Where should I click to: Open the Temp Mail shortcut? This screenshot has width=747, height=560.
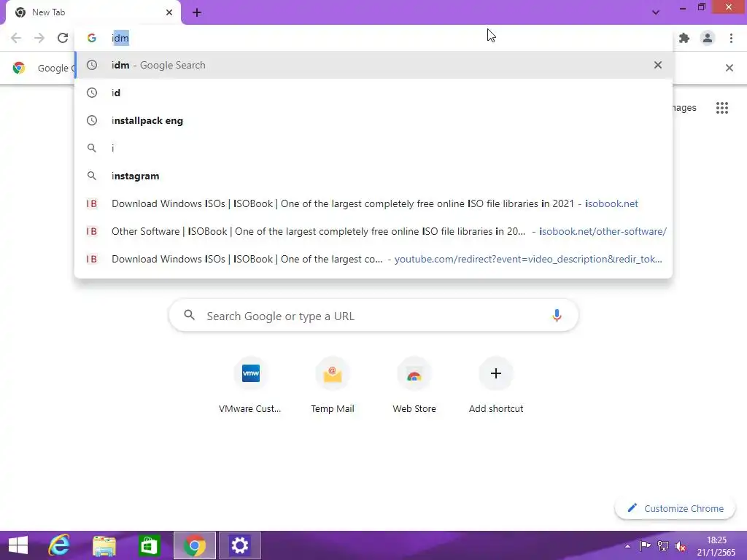pyautogui.click(x=333, y=386)
